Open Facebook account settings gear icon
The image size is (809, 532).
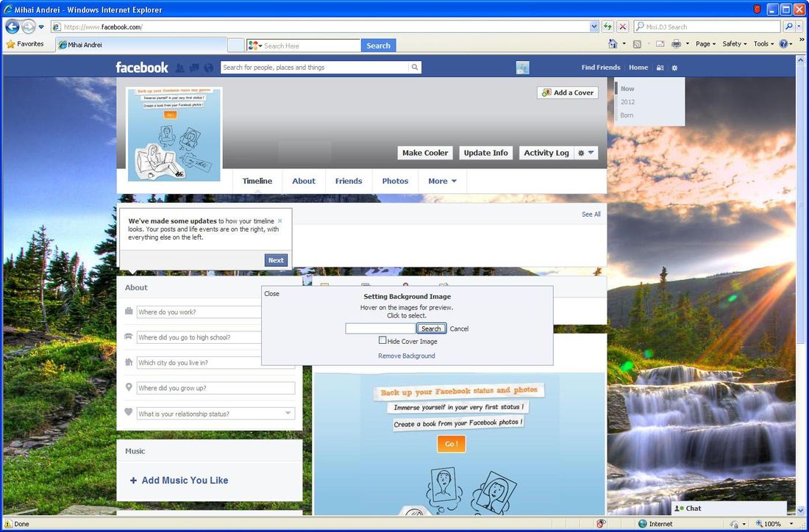675,68
